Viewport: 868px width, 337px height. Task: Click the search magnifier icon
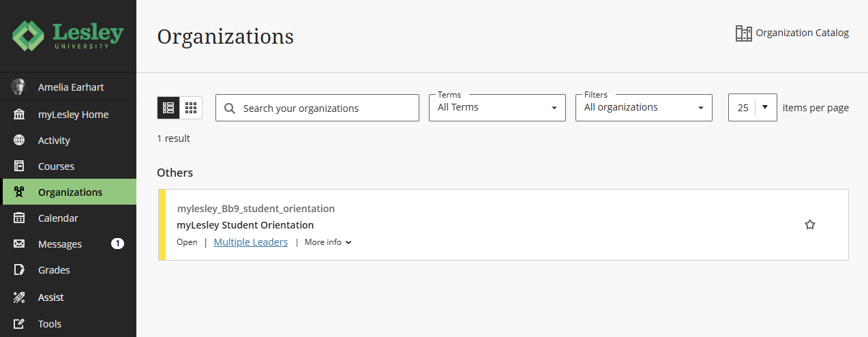230,108
